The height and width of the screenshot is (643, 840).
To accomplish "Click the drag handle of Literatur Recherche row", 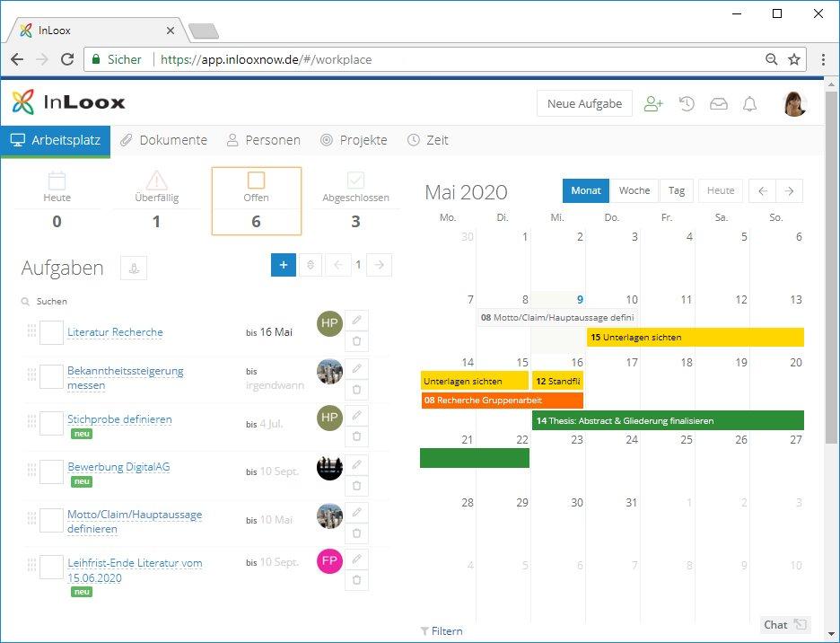I will click(x=31, y=330).
